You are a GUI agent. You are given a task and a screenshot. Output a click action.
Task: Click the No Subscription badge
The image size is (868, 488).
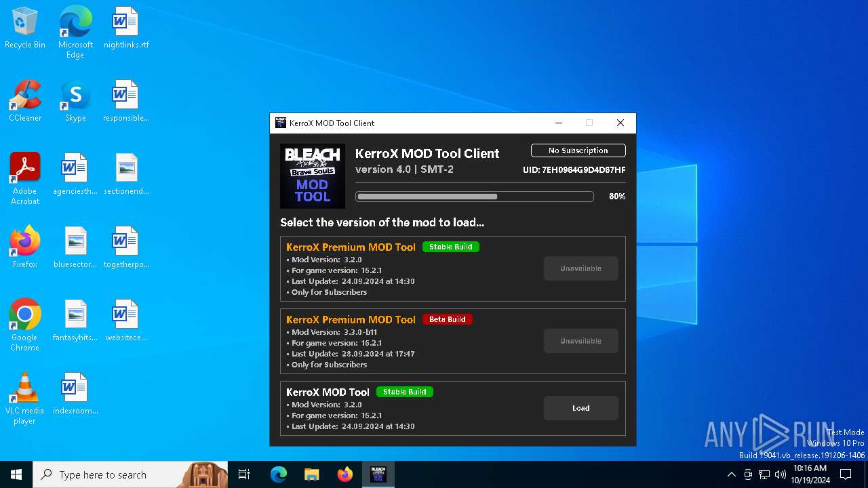coord(578,150)
